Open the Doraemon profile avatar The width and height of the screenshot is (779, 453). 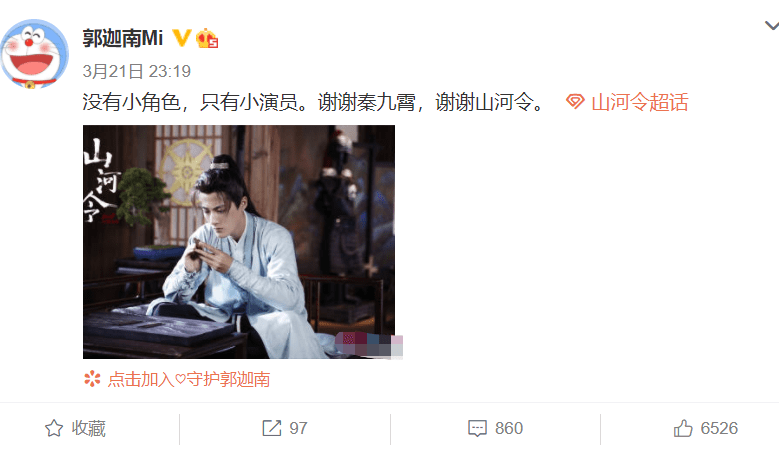34,54
